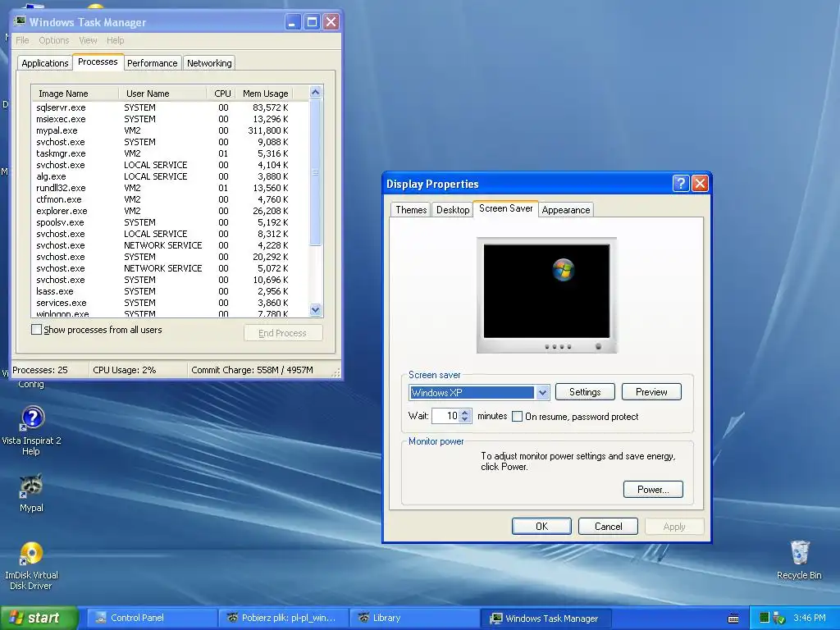
Task: Switch to the Applications tab
Action: point(45,63)
